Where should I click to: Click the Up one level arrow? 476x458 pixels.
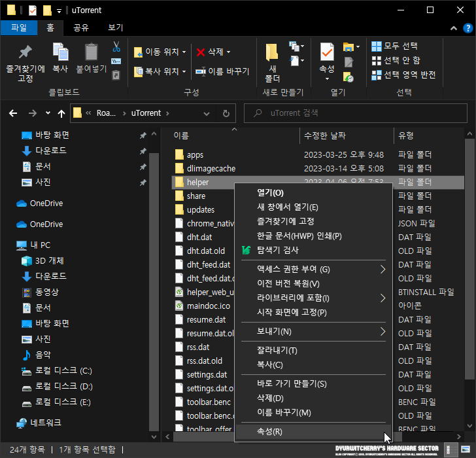tap(61, 114)
